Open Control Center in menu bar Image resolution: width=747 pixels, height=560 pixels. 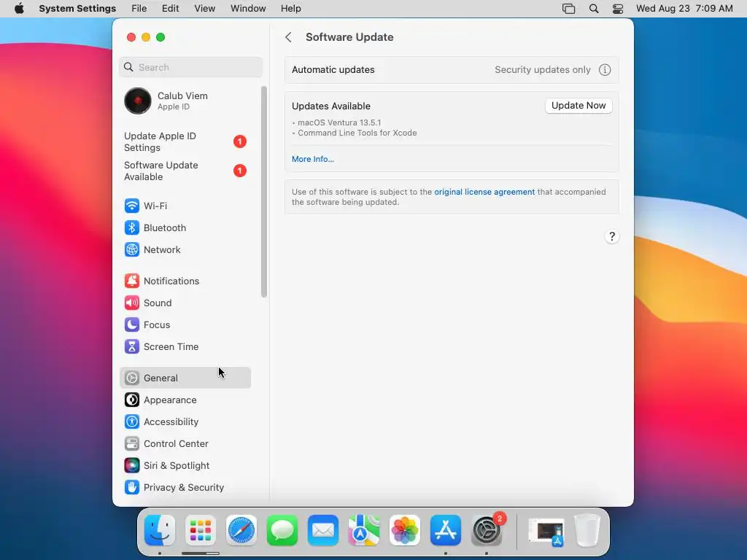point(618,9)
